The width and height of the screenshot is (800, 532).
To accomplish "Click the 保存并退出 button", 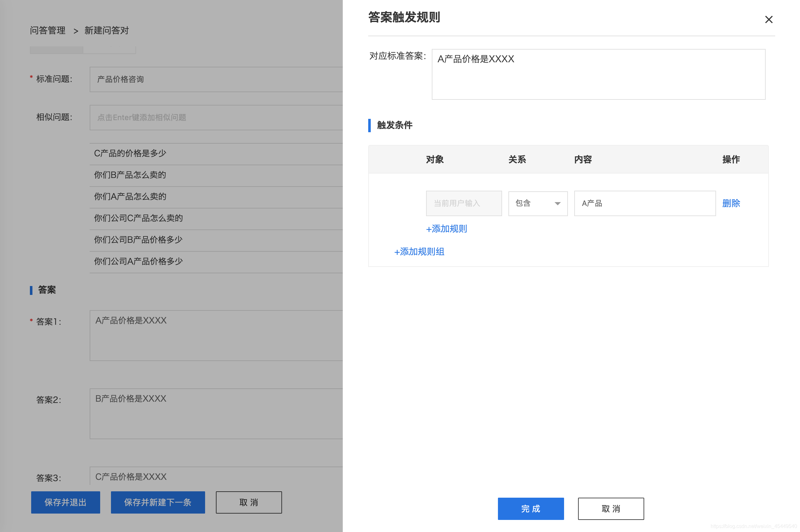I will click(66, 502).
